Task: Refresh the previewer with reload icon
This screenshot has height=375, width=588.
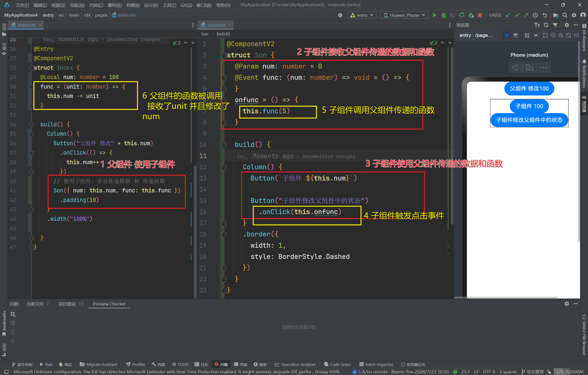Action: pos(546,25)
